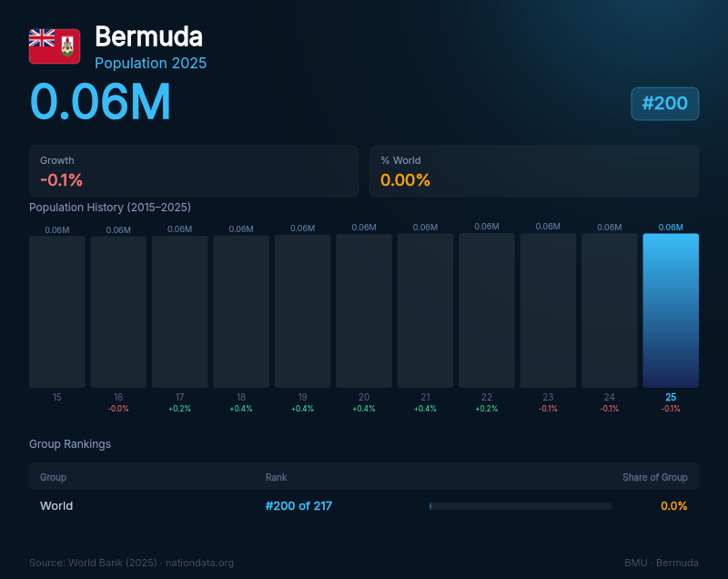
Task: Click the Population History (2015–2025) heading
Action: tap(110, 207)
